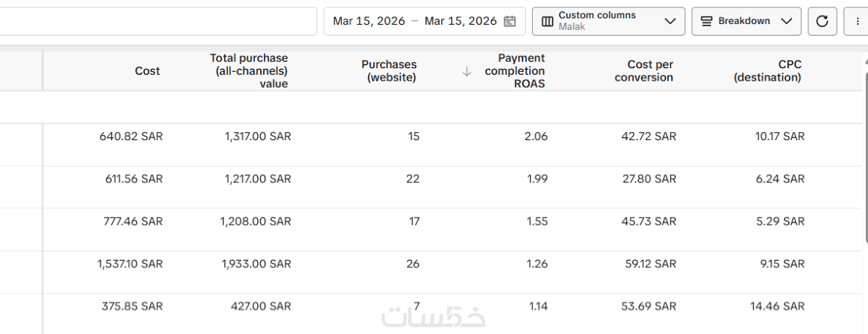Sort by the Cost column header
The height and width of the screenshot is (334, 868).
(x=147, y=71)
